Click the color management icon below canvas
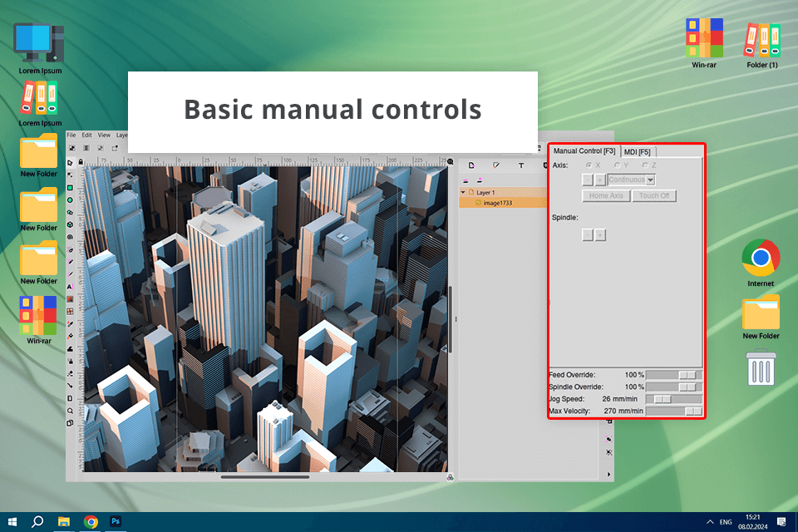This screenshot has width=798, height=532. [x=451, y=477]
